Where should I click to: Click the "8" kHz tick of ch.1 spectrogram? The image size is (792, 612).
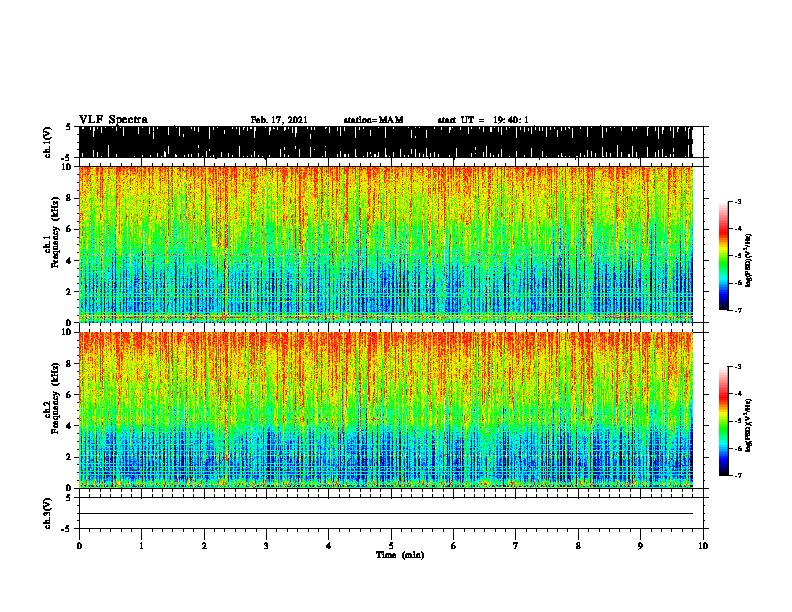click(70, 198)
